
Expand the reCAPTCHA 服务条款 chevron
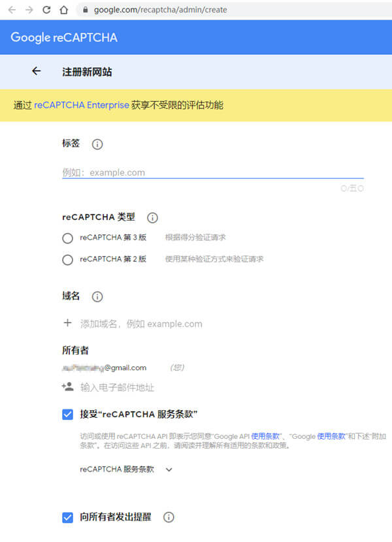pos(169,470)
